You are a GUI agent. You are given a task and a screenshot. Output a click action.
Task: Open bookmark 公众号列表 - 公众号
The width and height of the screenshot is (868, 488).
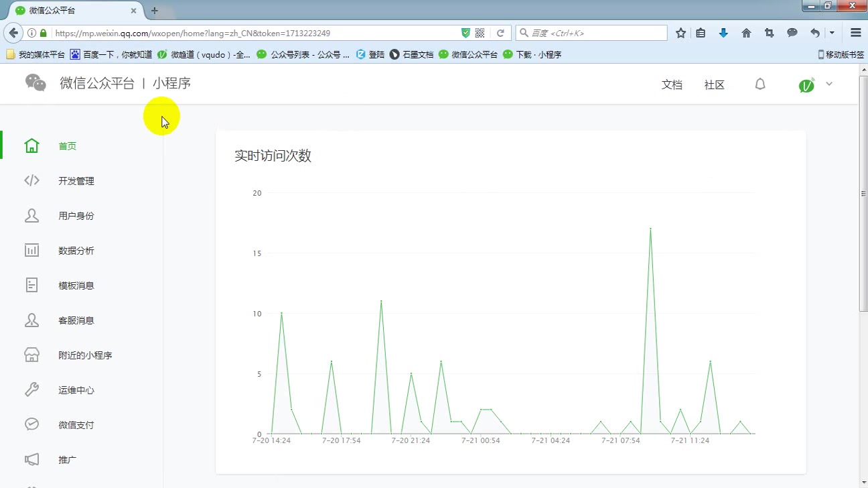tap(303, 54)
